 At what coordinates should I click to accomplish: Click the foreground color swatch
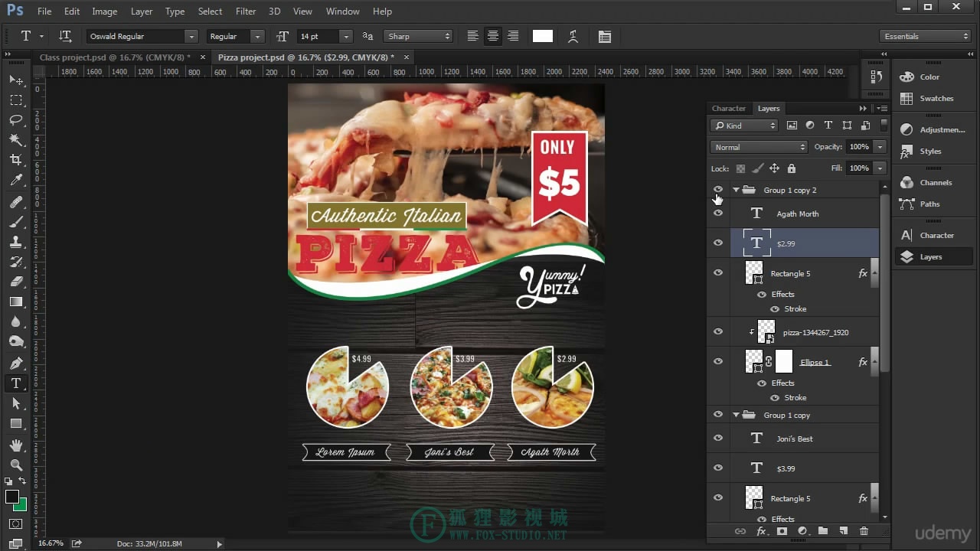(x=12, y=497)
